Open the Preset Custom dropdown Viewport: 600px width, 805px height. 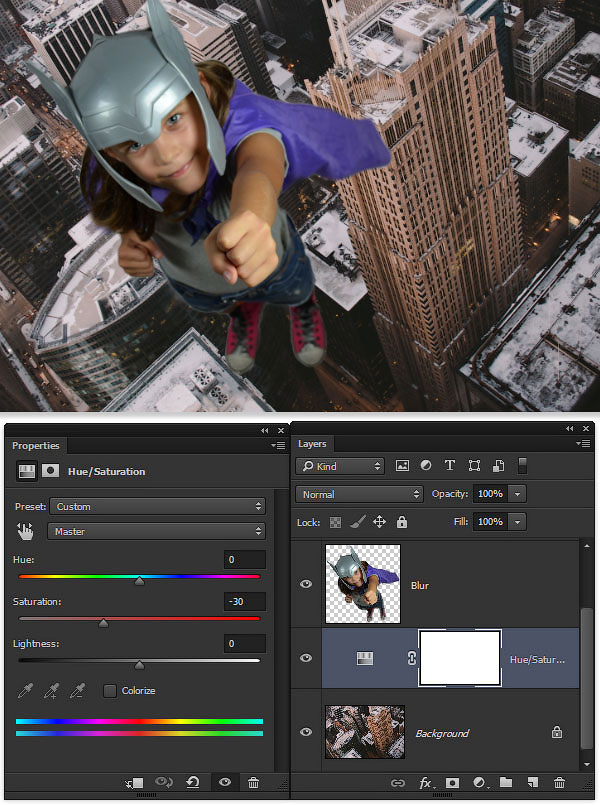click(157, 506)
